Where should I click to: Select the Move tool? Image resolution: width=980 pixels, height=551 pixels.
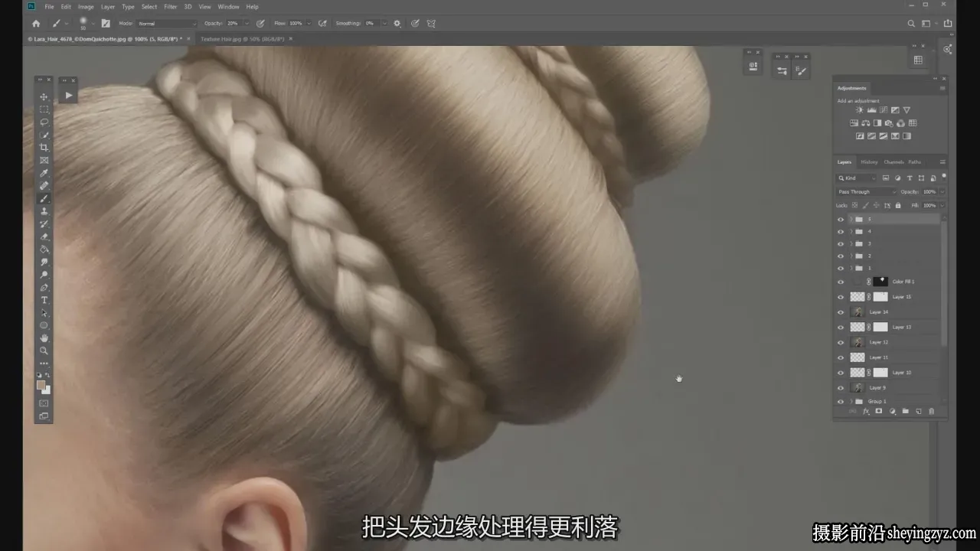click(x=44, y=96)
